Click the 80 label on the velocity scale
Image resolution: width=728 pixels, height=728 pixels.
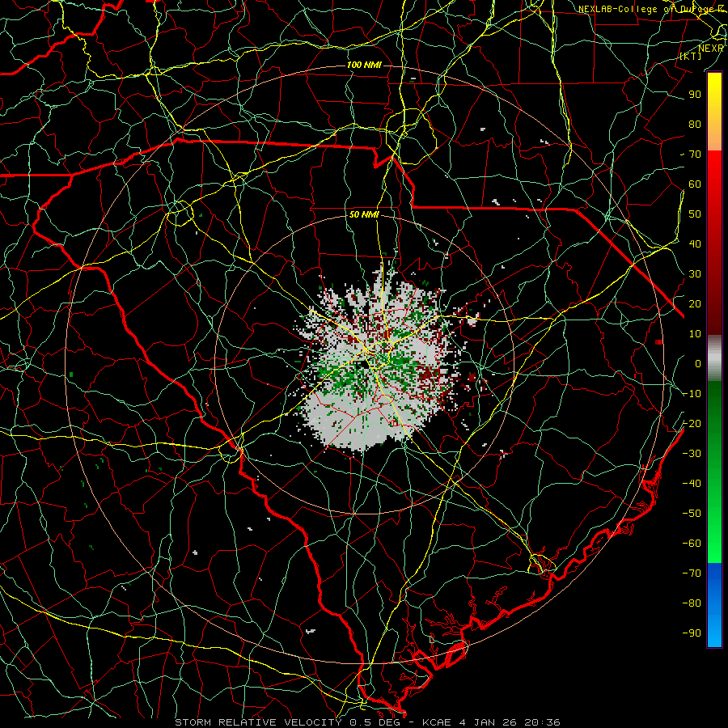coord(695,124)
